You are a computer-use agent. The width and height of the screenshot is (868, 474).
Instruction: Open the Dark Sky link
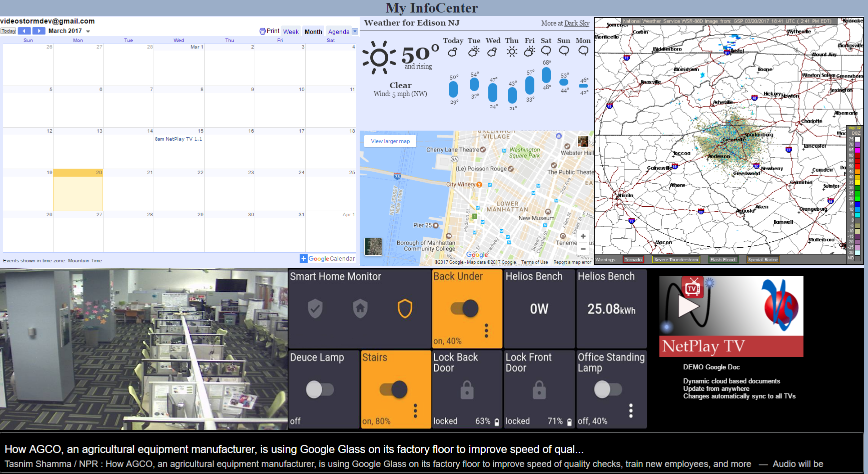coord(577,24)
